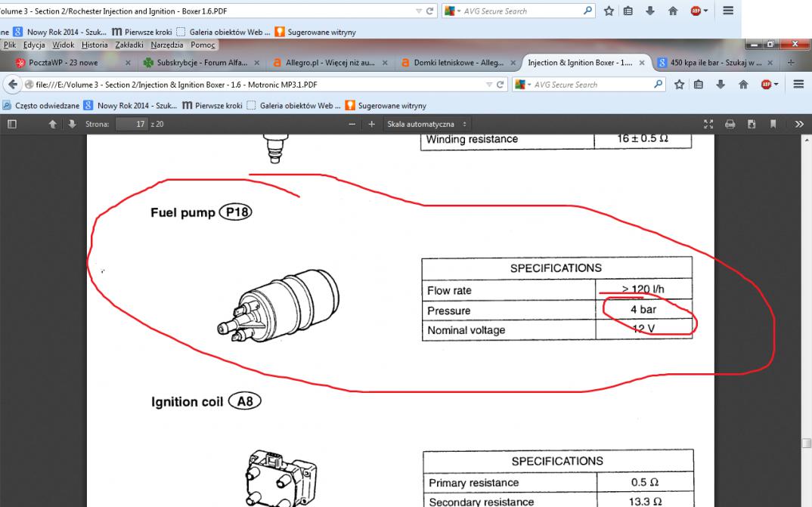Screen dimensions: 812x507
Task: Open the Zakładki menu
Action: pyautogui.click(x=129, y=45)
